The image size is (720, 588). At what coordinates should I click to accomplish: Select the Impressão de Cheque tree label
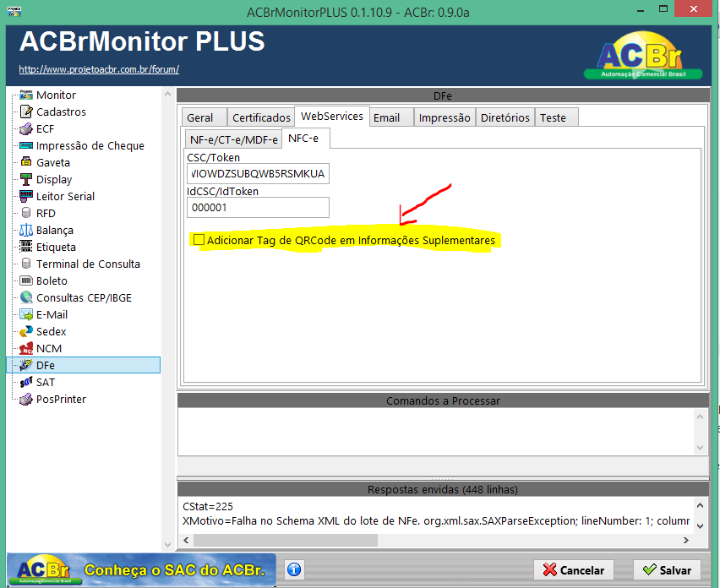(90, 145)
